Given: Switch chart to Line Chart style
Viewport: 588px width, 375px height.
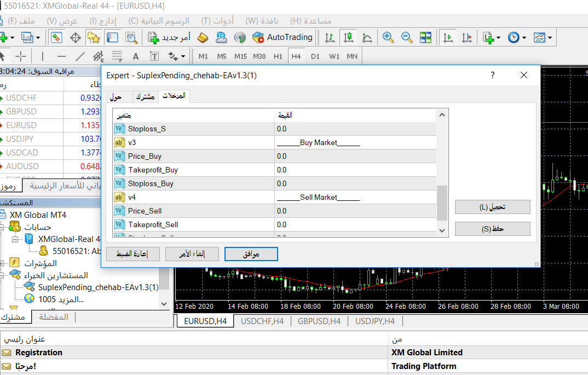Looking at the screenshot, I should tap(367, 37).
